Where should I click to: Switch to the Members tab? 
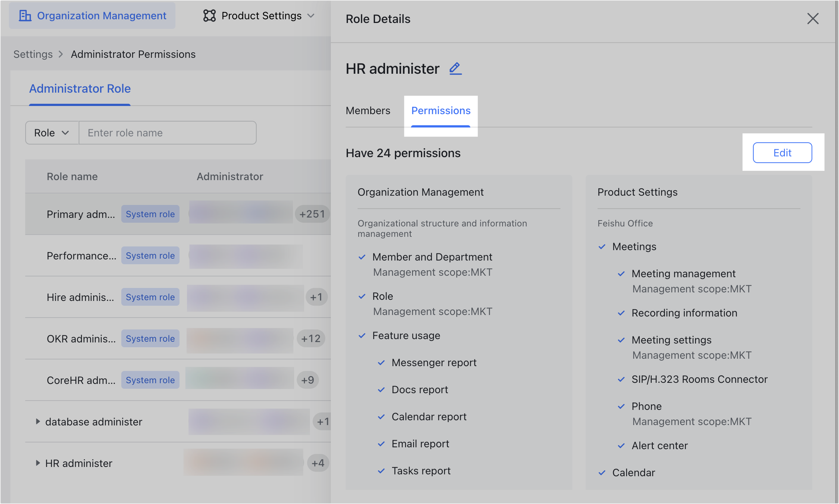(x=368, y=110)
